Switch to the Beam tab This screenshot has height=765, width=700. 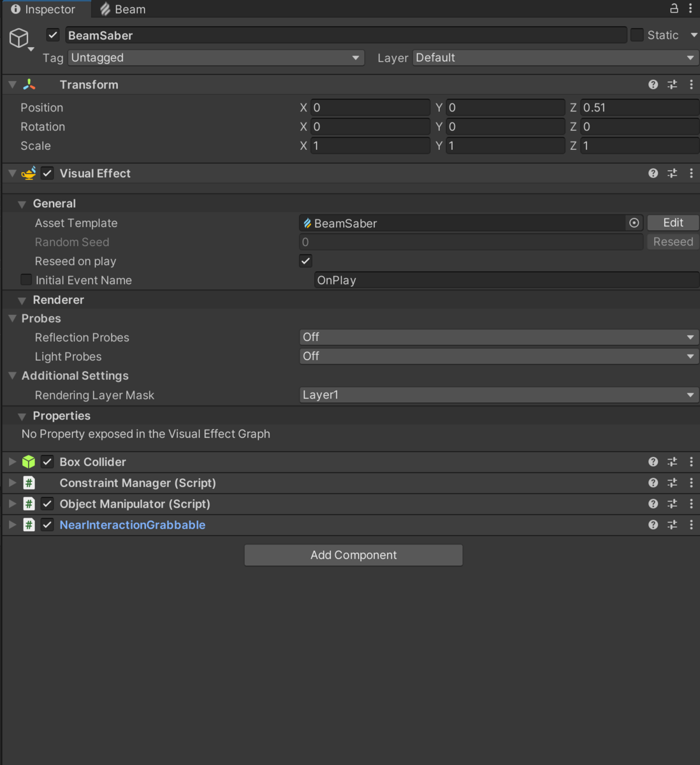(123, 10)
